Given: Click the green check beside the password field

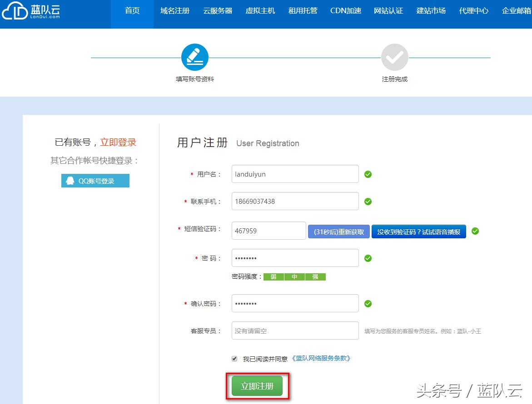Looking at the screenshot, I should (x=368, y=258).
